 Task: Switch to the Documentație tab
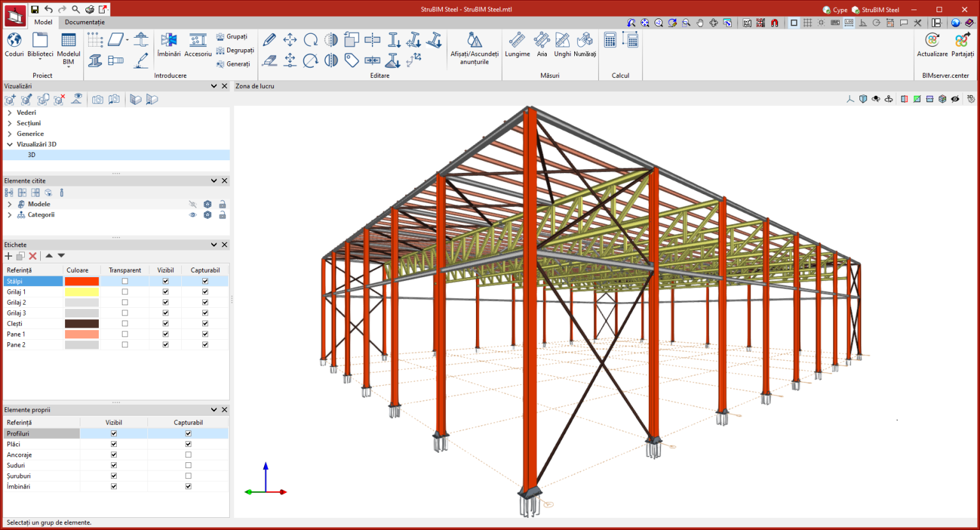85,22
